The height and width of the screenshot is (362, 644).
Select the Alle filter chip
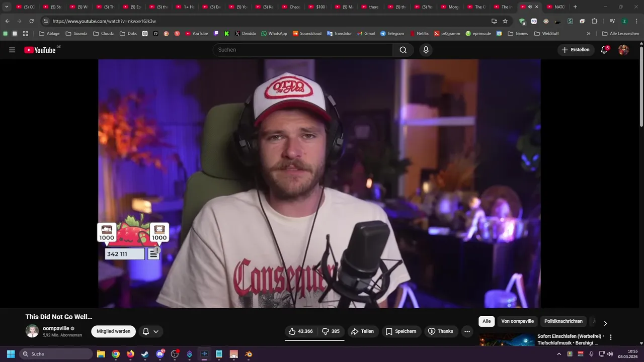487,321
